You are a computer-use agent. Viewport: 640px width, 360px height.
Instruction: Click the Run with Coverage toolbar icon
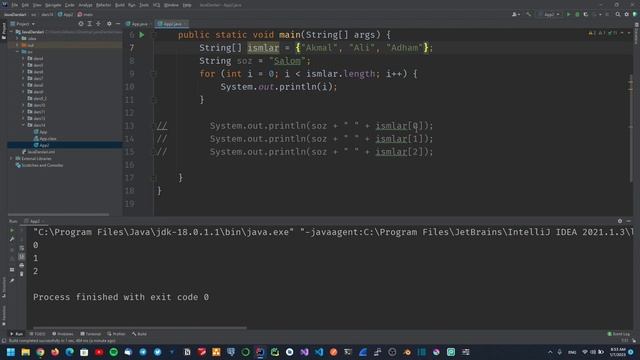tap(586, 14)
